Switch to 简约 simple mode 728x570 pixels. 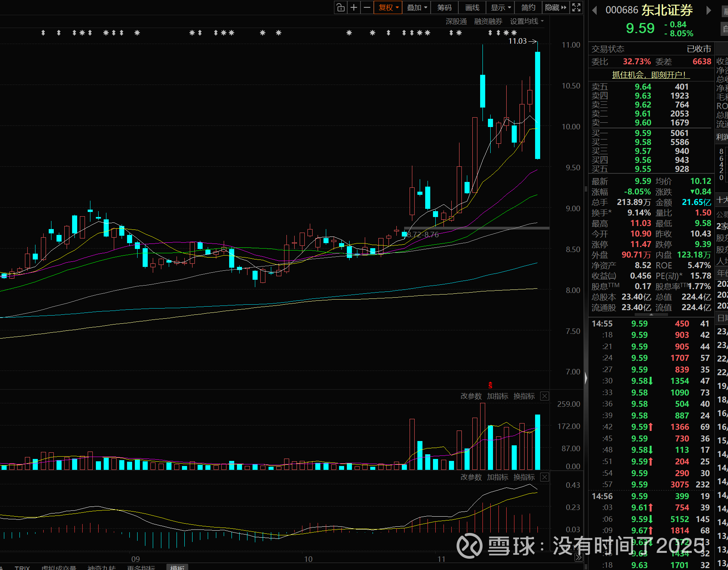tap(528, 7)
